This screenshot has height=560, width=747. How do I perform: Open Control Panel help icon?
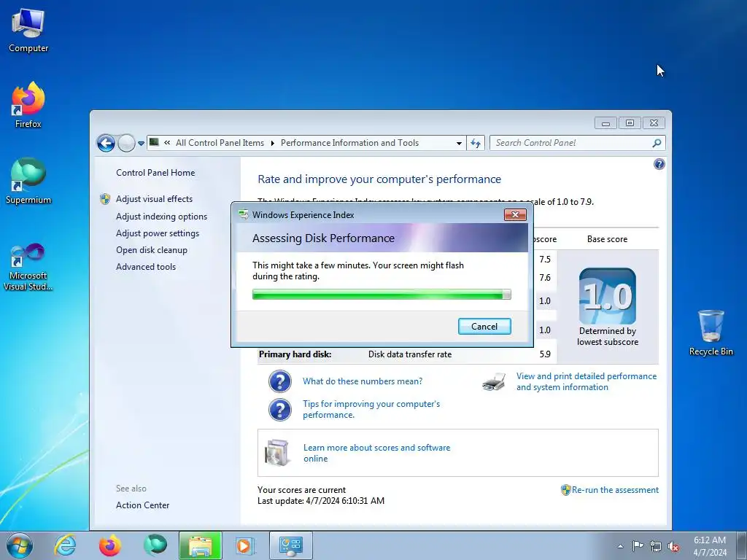coord(659,164)
